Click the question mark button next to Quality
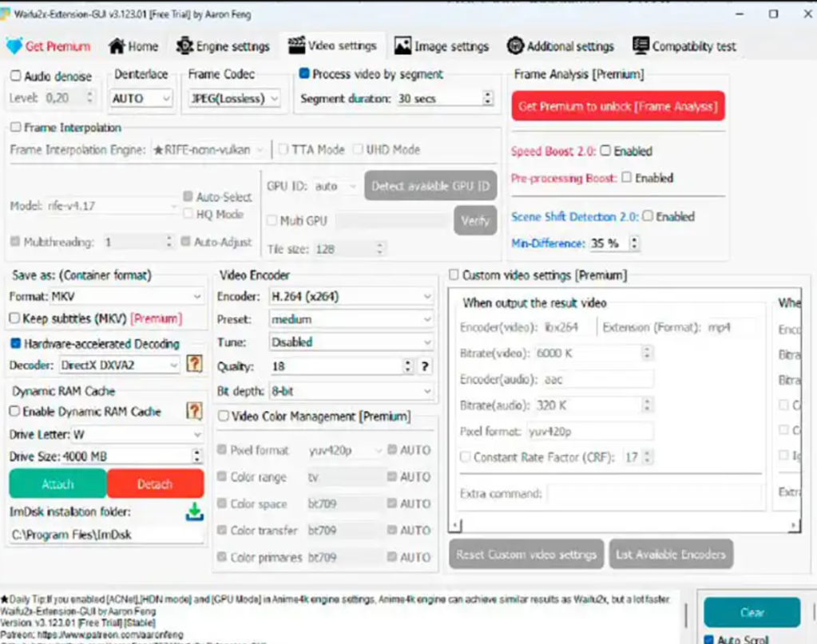The image size is (817, 644). [x=425, y=366]
